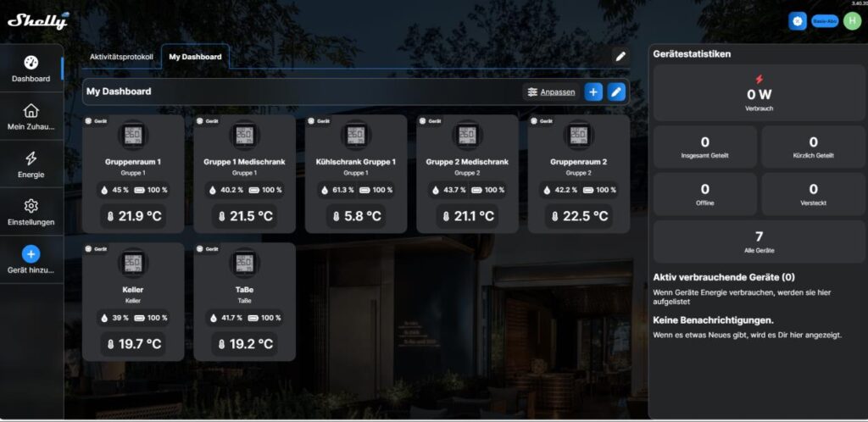Click the pencil icon next to the tabs
Screen dimensions: 868x422
click(x=620, y=56)
